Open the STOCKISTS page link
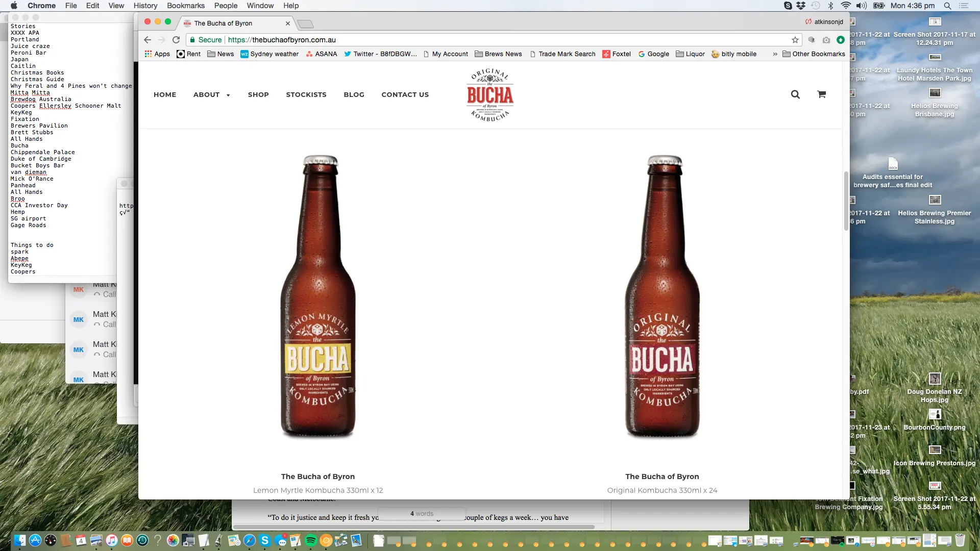The width and height of the screenshot is (980, 551). pyautogui.click(x=306, y=95)
